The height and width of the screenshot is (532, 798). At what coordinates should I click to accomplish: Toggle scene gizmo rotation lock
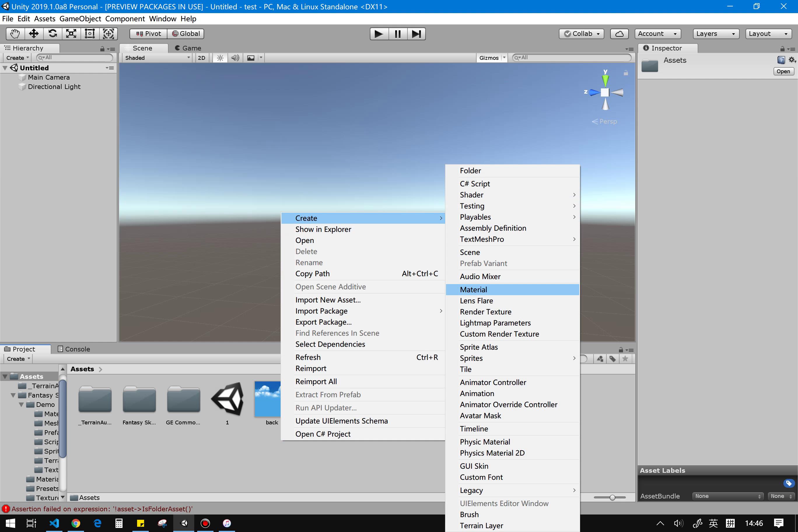(626, 73)
